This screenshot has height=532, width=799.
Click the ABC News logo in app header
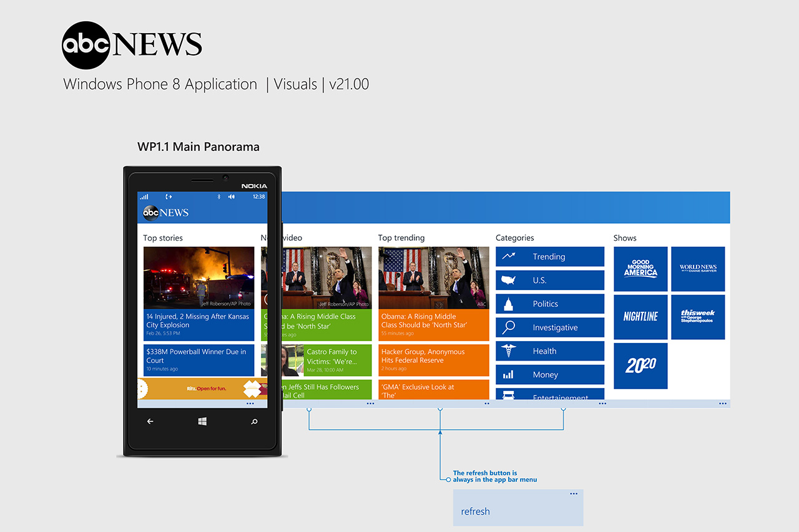pos(165,213)
